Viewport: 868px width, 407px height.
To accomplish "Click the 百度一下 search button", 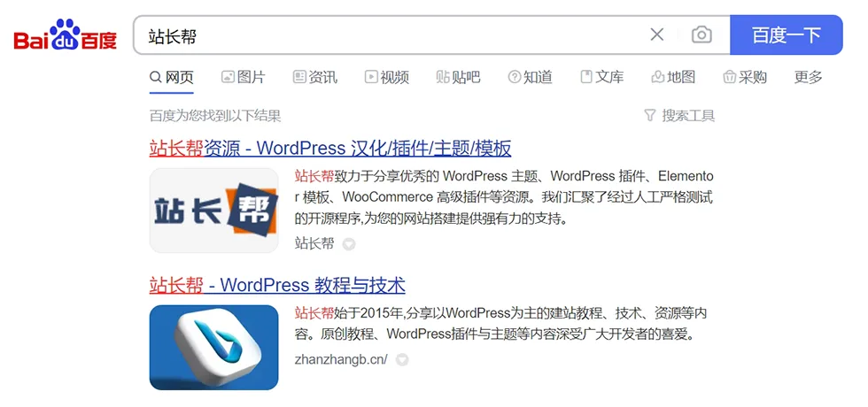I will point(787,35).
